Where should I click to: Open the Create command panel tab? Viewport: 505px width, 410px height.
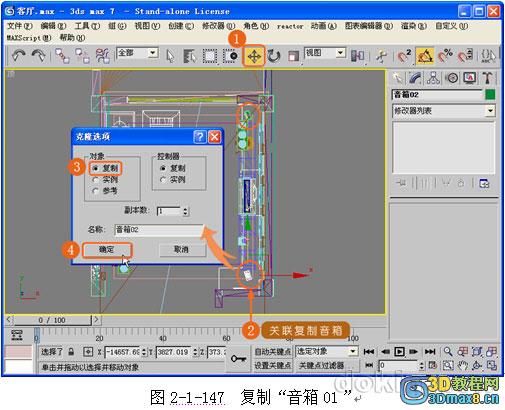point(397,78)
